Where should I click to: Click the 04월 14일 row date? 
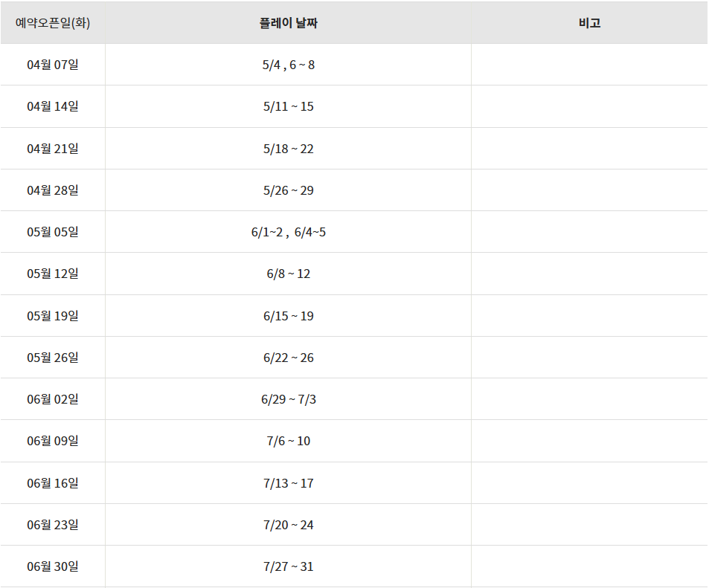pyautogui.click(x=53, y=106)
